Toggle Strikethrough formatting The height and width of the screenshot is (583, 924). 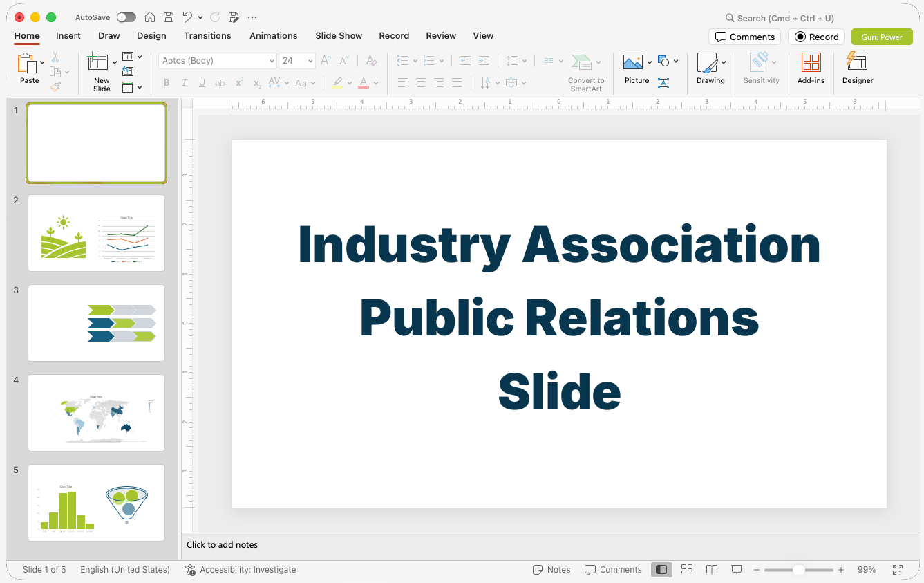pyautogui.click(x=220, y=83)
